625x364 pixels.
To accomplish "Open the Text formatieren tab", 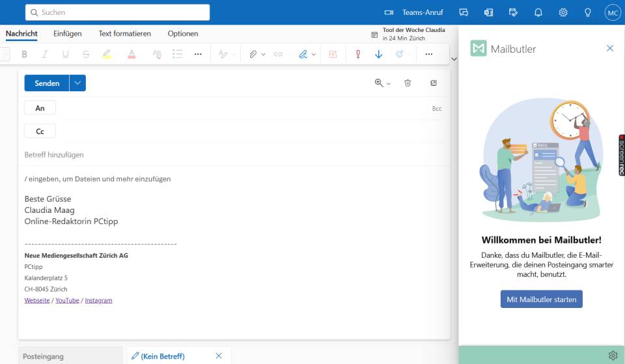I will [x=125, y=33].
